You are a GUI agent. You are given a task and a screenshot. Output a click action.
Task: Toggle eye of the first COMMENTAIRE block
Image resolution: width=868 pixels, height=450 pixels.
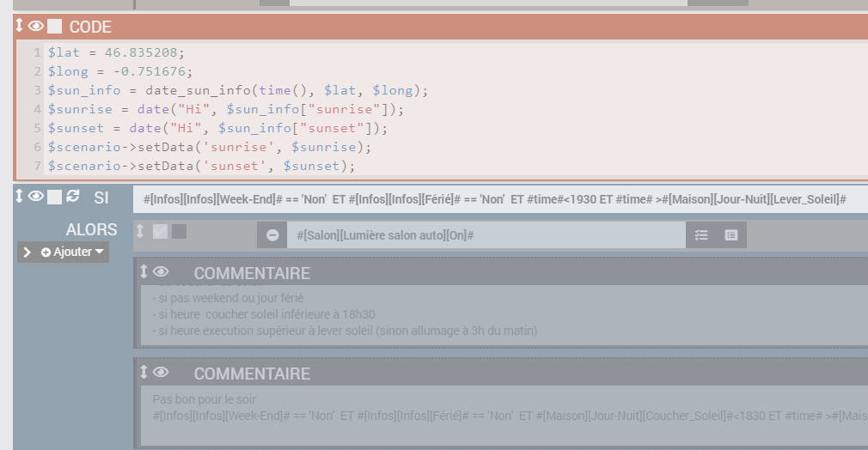[161, 271]
